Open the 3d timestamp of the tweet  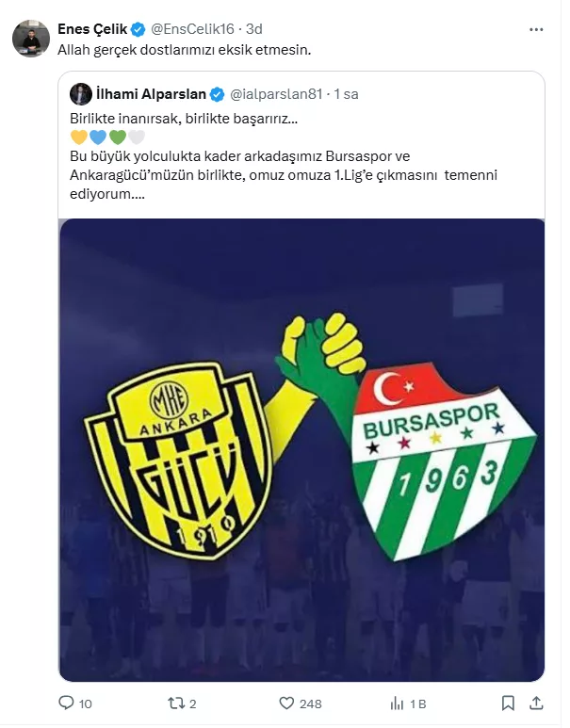point(254,29)
